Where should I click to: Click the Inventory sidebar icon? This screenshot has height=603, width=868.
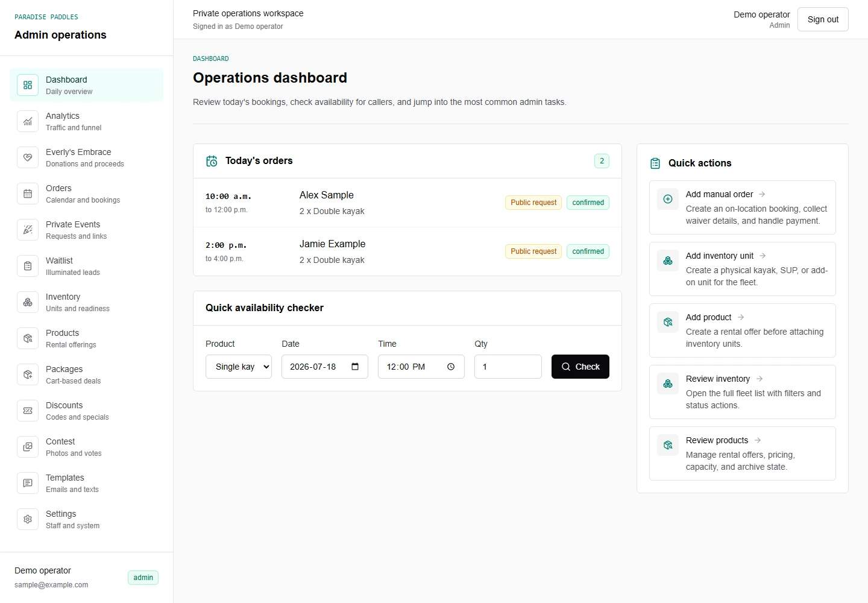click(x=28, y=302)
